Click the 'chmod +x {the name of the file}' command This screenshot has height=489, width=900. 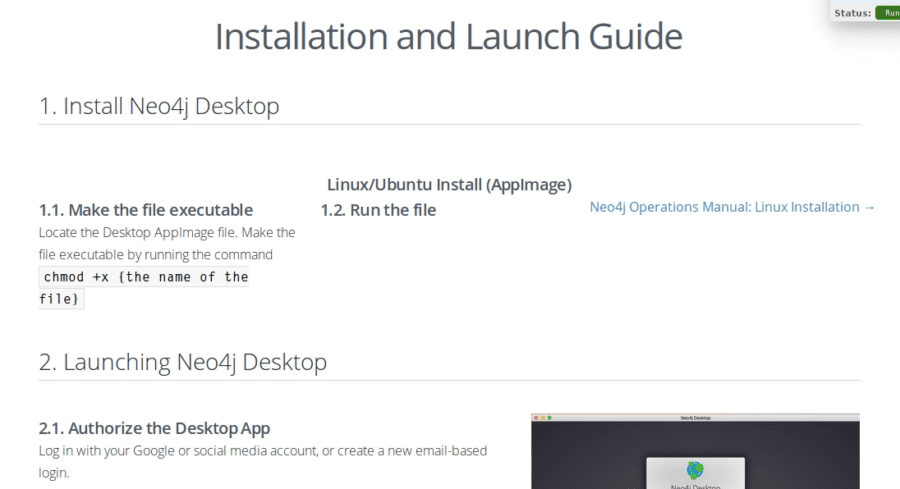[x=143, y=288]
